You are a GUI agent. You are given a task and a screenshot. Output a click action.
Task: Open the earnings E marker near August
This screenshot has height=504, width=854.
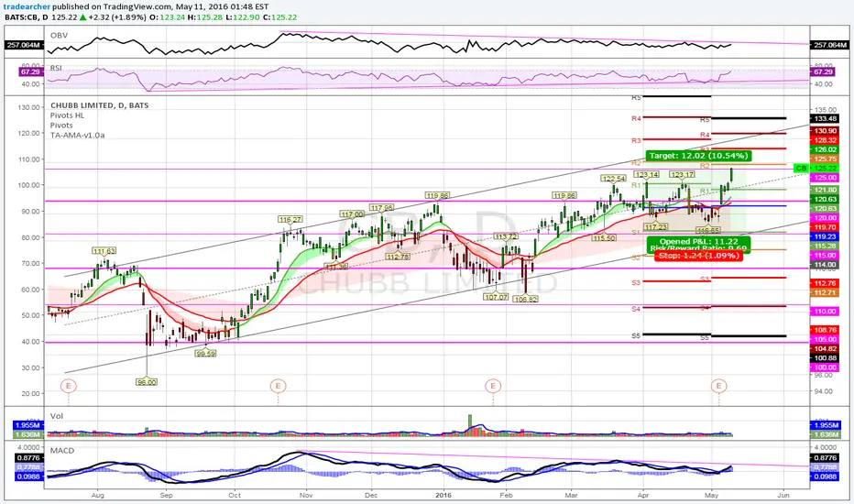pos(69,387)
